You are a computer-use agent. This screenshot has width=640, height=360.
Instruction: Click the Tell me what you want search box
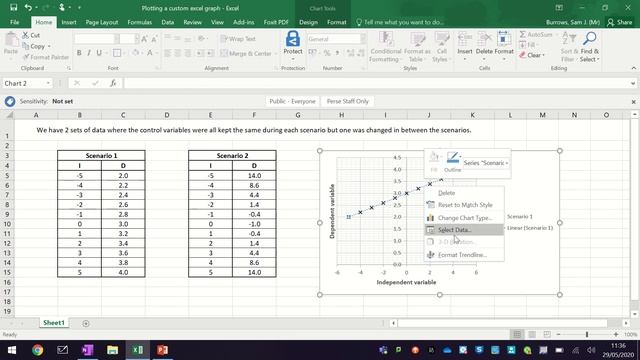tap(400, 22)
